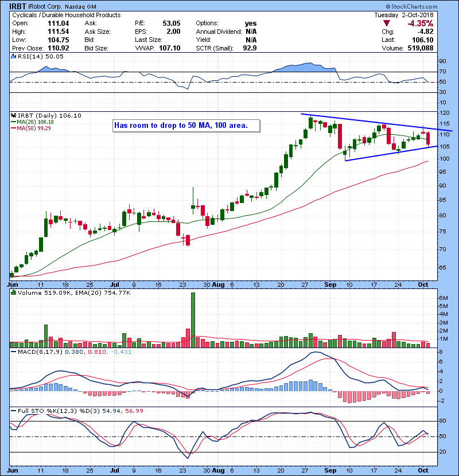Click the Ask Size label

coord(98,32)
